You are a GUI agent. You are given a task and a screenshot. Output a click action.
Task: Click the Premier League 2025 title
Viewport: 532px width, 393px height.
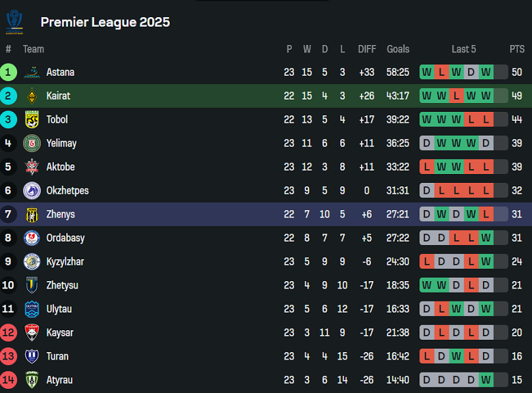[105, 22]
